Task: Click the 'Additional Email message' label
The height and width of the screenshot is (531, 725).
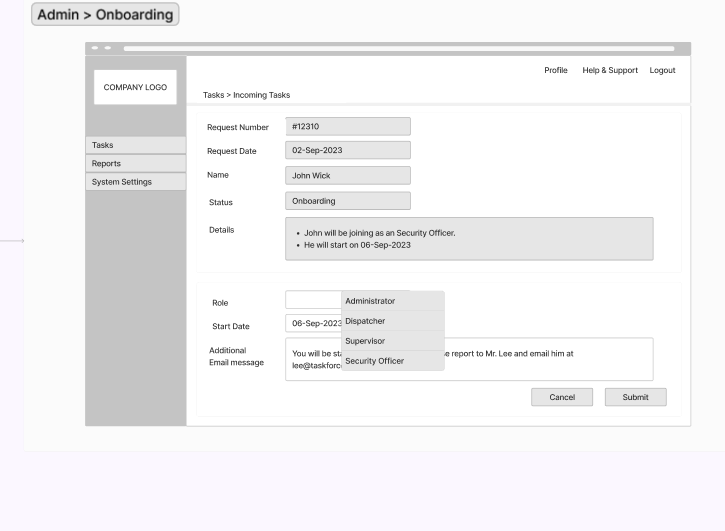Action: [x=236, y=357]
